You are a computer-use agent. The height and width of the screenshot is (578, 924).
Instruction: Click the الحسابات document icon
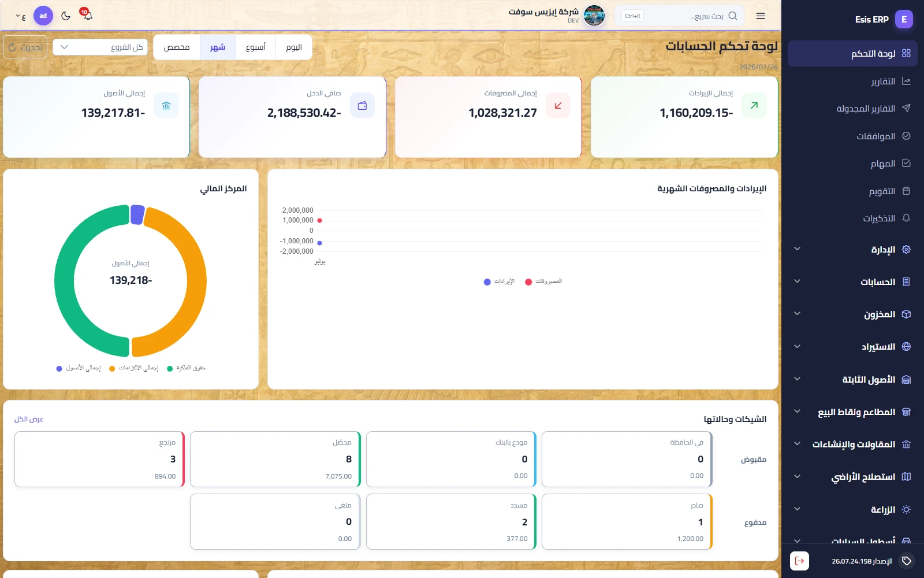(x=906, y=282)
